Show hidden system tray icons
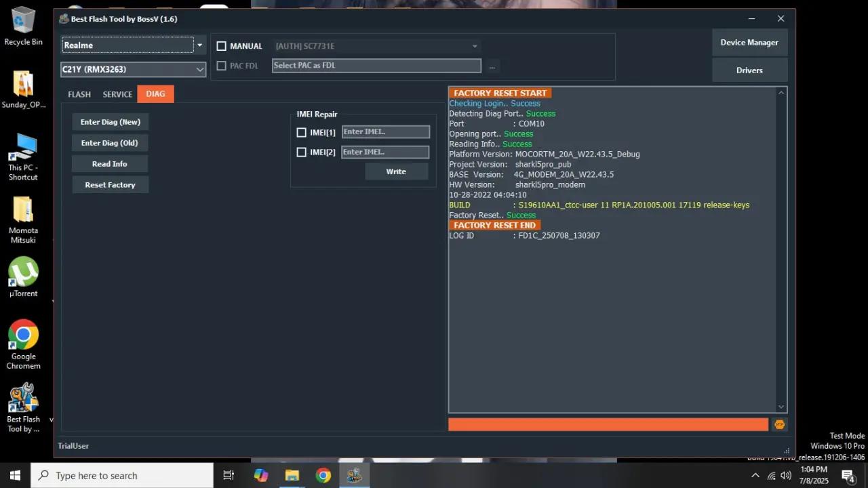The image size is (868, 488). point(755,475)
